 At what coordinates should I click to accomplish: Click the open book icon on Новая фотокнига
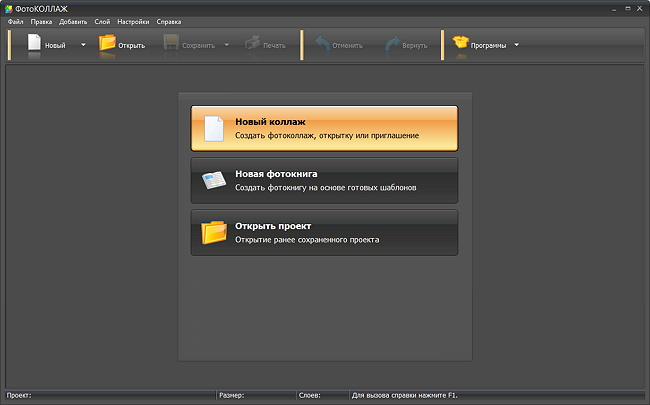pos(214,180)
